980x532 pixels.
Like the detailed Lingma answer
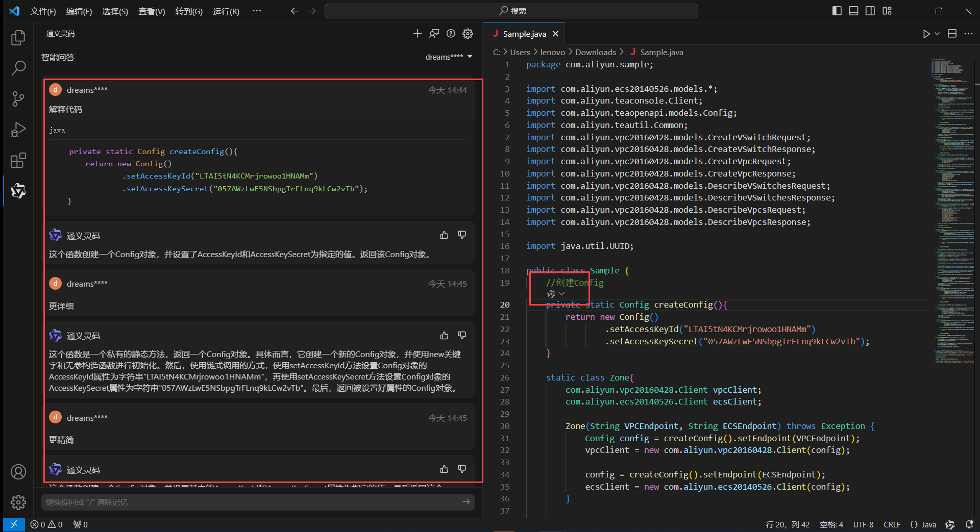coord(445,336)
